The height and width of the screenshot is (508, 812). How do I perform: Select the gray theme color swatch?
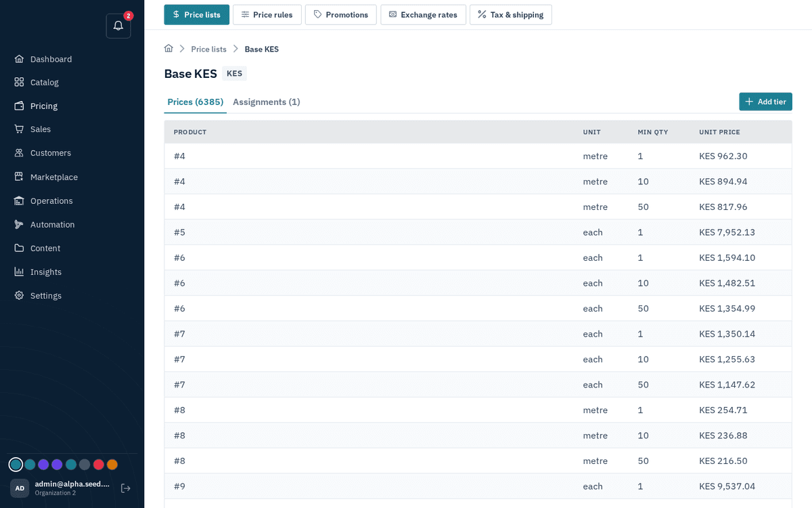[85, 465]
